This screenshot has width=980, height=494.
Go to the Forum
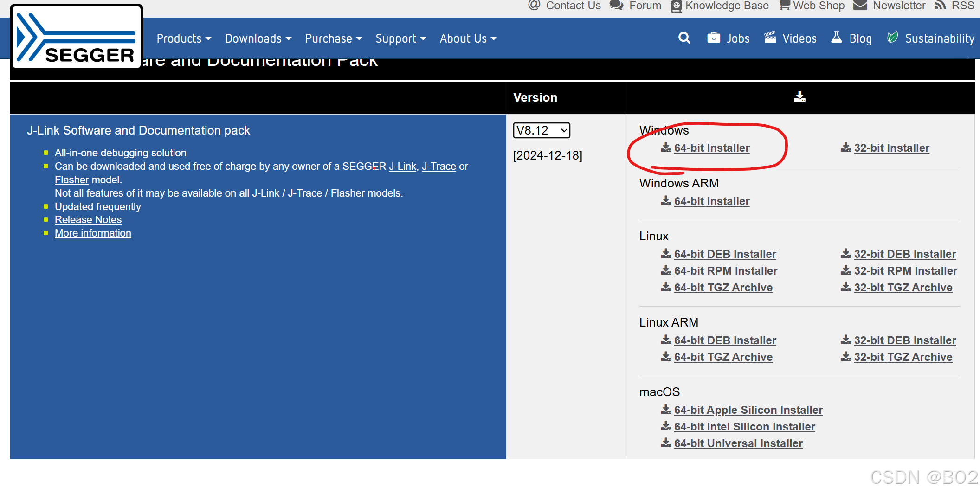[645, 6]
